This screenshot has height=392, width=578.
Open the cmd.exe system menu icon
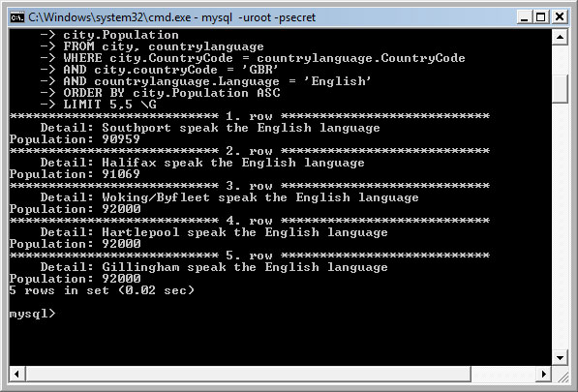pos(17,17)
